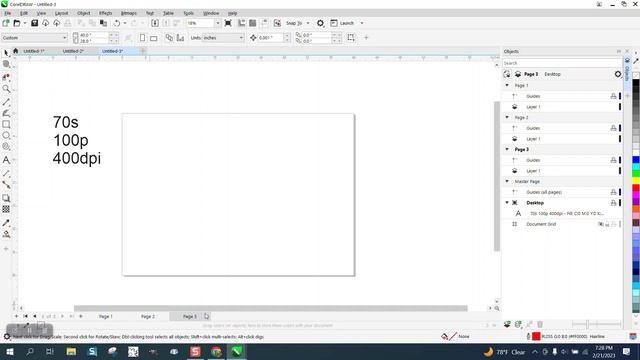640x360 pixels.
Task: Select the Polygon tool in the toolbox
Action: click(6, 147)
